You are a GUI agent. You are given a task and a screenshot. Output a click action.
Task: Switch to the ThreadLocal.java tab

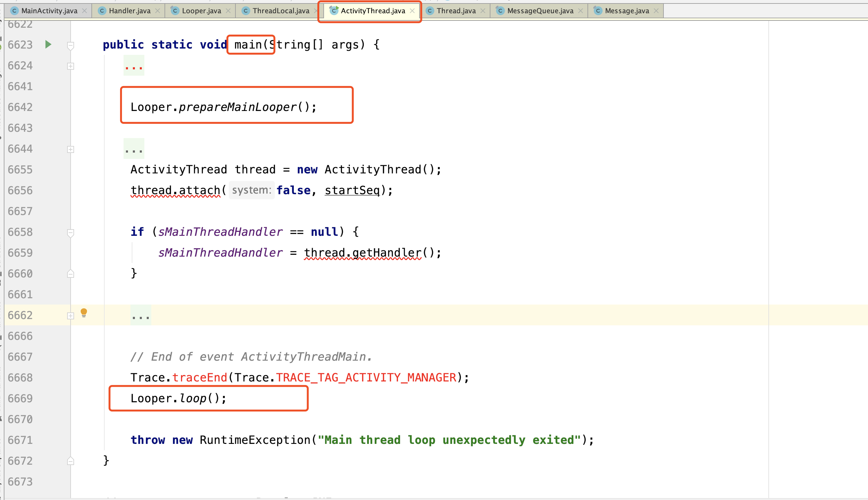click(x=281, y=11)
